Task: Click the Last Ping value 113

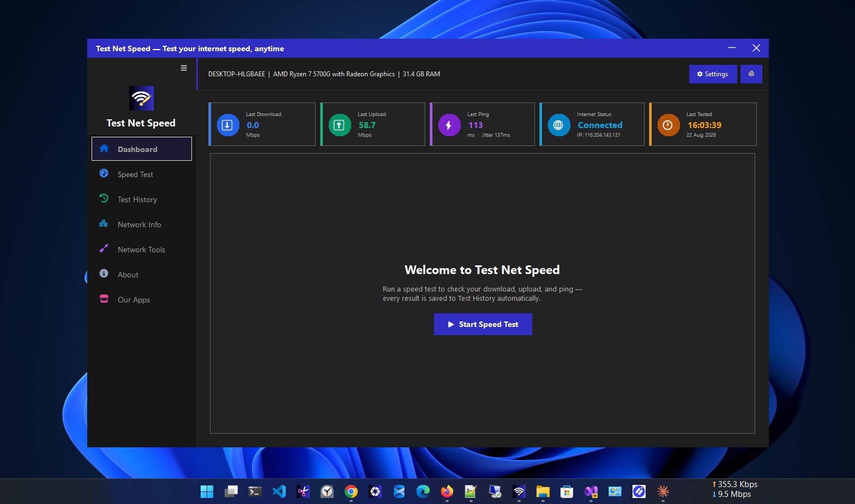Action: coord(475,125)
